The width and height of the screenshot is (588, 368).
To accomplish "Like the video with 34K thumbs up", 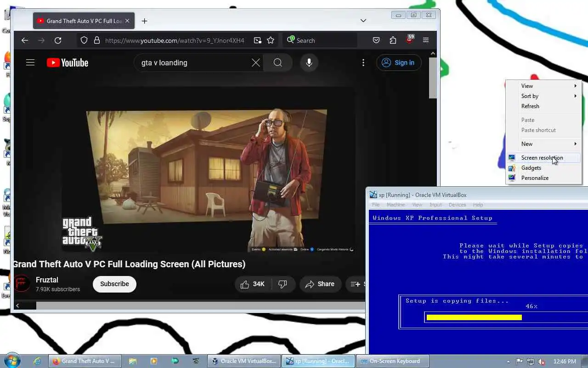I will pos(253,284).
